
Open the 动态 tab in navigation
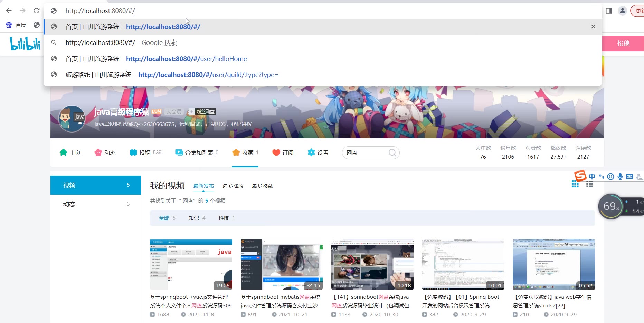[x=105, y=153]
